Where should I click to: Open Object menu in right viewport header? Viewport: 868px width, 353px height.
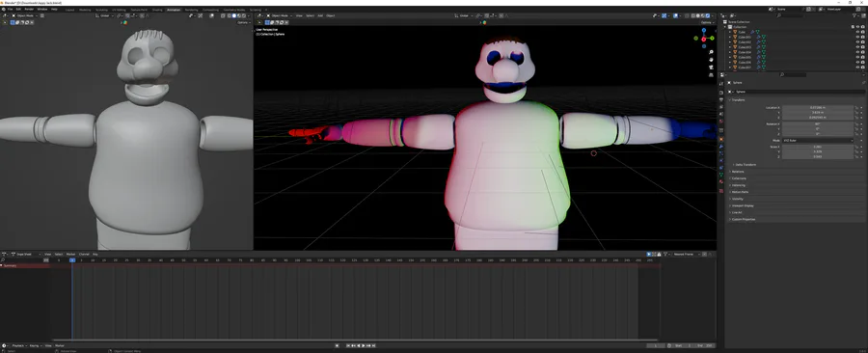(331, 15)
